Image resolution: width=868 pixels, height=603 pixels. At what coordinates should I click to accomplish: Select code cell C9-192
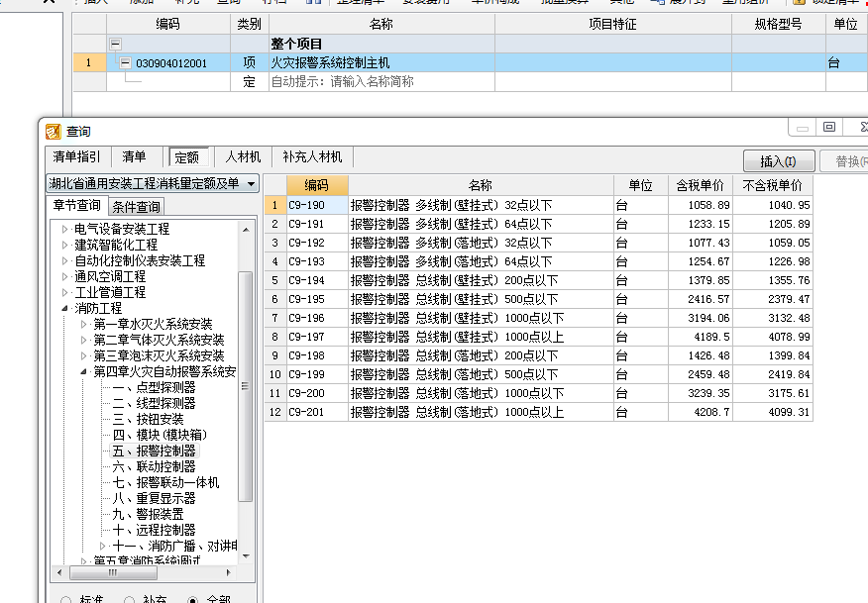pyautogui.click(x=317, y=243)
